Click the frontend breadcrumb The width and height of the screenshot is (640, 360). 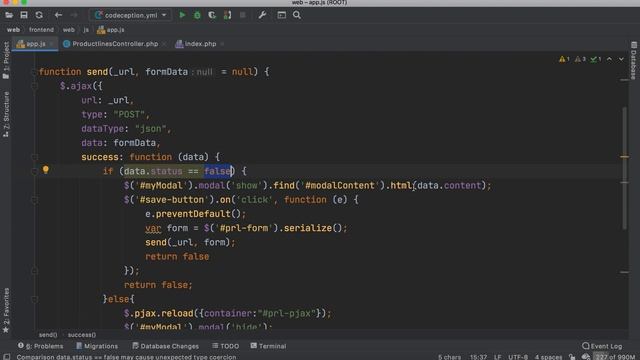click(x=41, y=30)
